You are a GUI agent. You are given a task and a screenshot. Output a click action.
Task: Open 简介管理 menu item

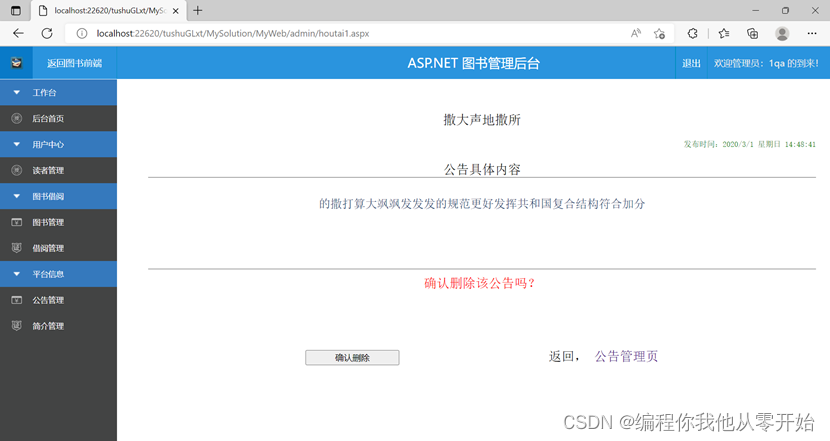[x=58, y=326]
